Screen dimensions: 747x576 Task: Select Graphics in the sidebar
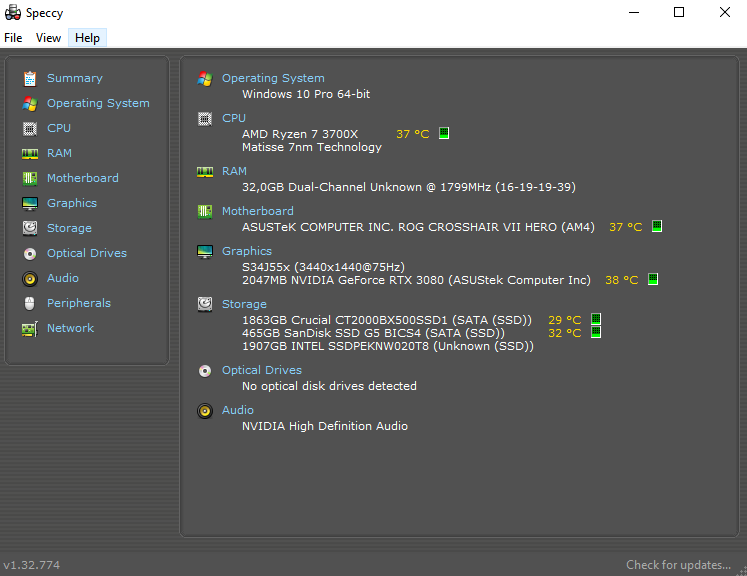coord(72,203)
